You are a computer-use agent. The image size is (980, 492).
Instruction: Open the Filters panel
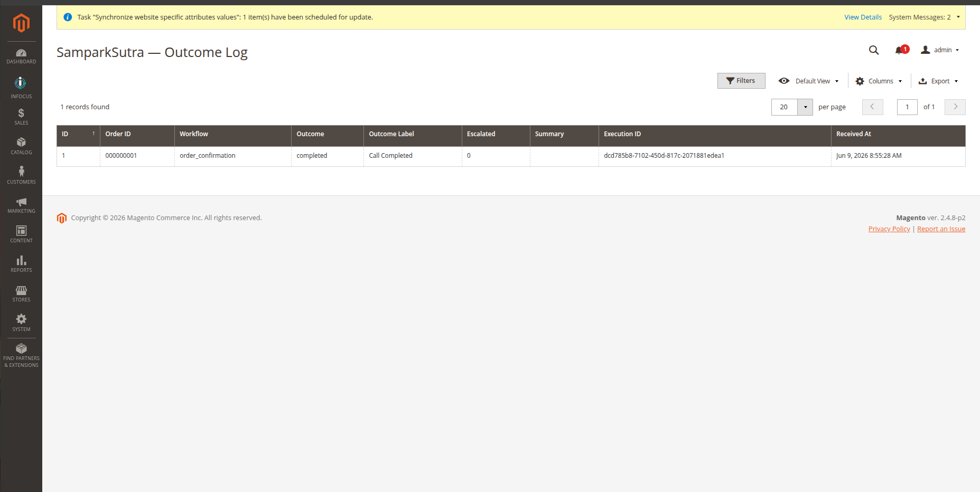point(741,81)
